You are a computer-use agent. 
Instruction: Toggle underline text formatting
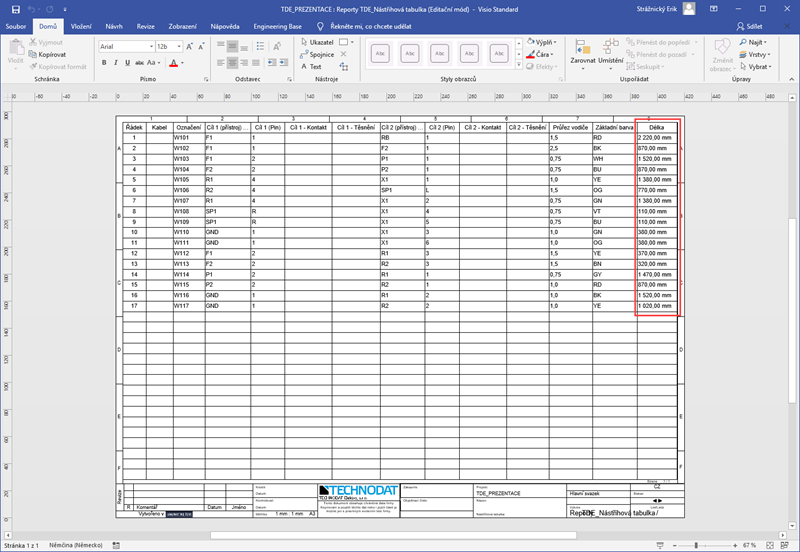[x=129, y=62]
